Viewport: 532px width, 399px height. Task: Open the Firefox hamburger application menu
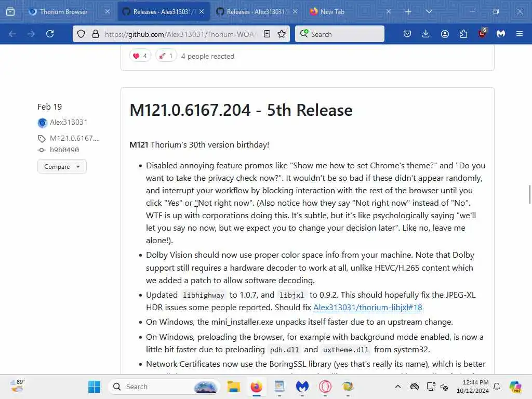pos(520,34)
